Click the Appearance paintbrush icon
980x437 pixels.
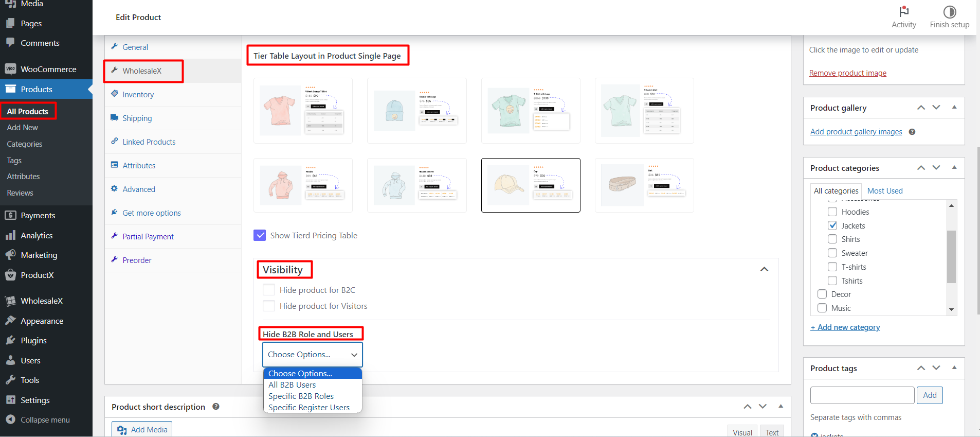10,321
